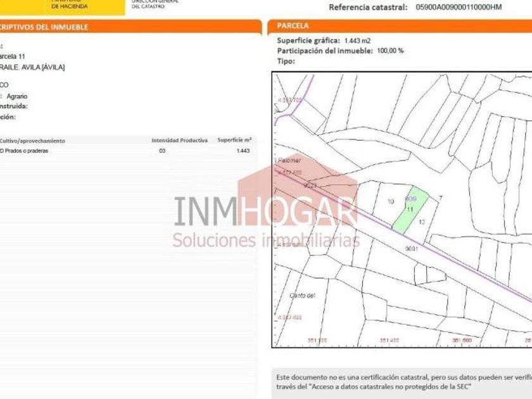Click the 'Superficie m²' column header

pos(234,140)
